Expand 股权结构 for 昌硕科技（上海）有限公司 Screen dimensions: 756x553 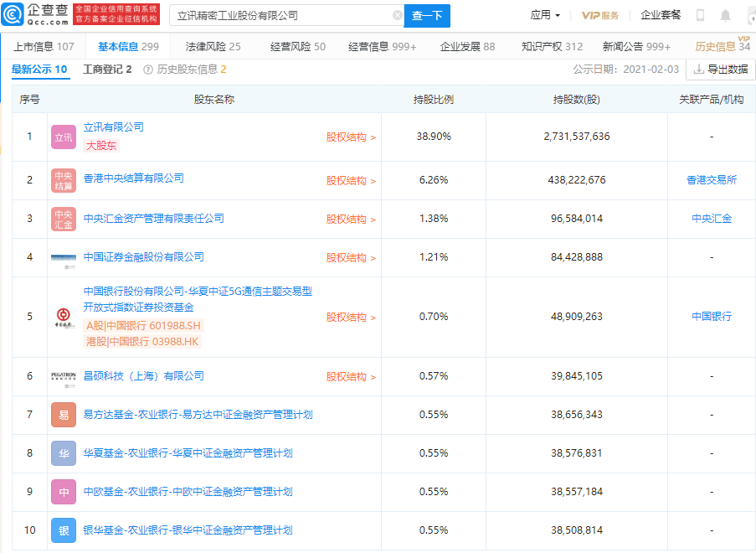(351, 376)
